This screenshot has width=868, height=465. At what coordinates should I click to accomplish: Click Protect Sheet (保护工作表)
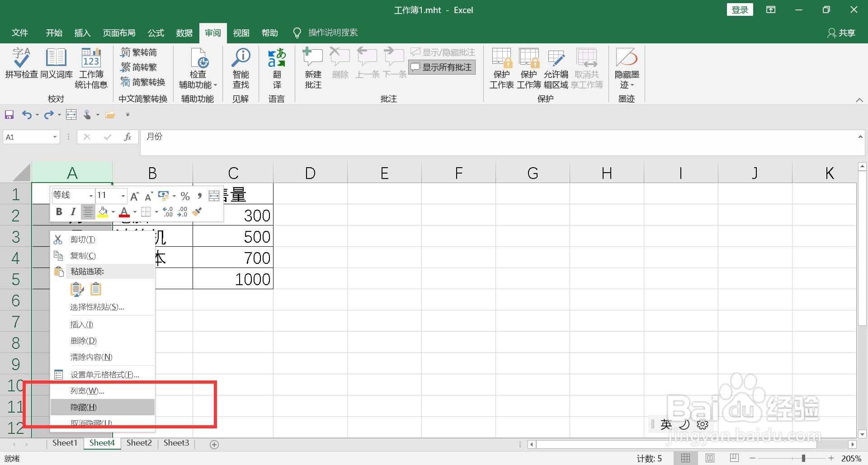[x=501, y=68]
